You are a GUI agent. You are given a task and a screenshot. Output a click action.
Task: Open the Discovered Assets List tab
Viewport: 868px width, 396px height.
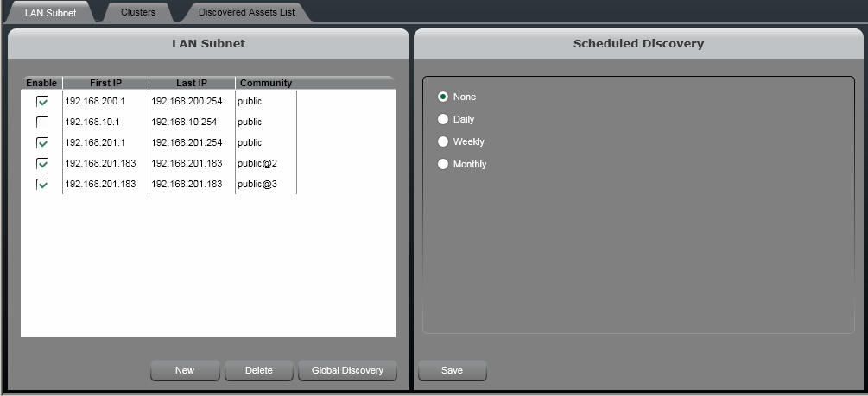[x=246, y=12]
